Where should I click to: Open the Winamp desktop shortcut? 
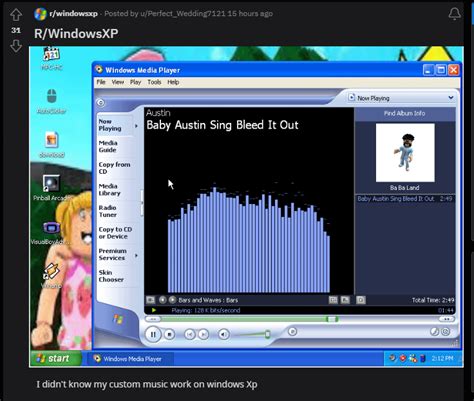[x=51, y=275]
